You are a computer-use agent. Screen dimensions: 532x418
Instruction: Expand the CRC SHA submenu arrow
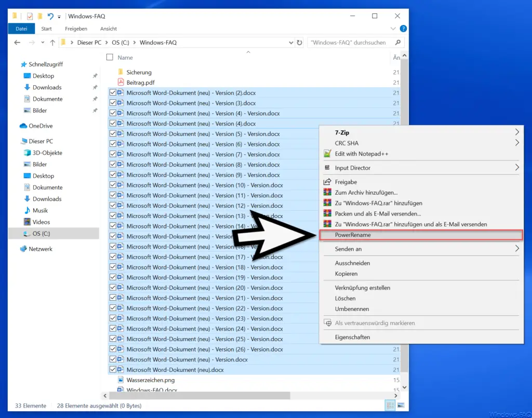coord(517,143)
